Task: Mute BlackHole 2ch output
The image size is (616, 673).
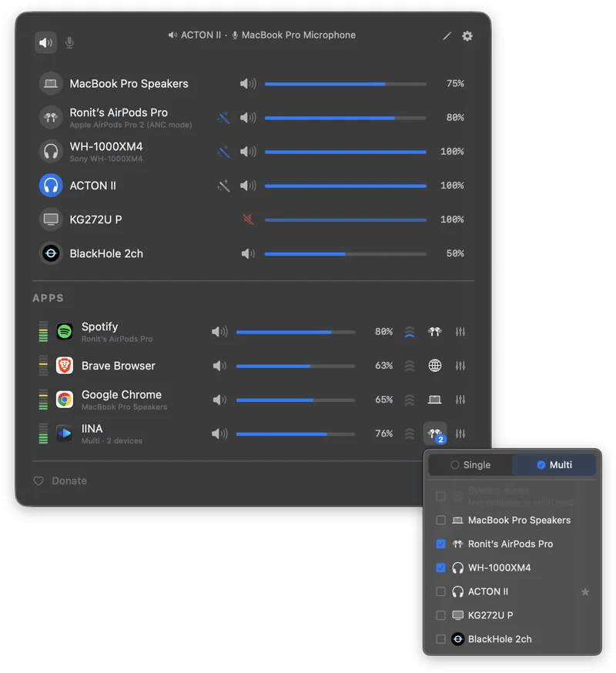Action: 248,253
